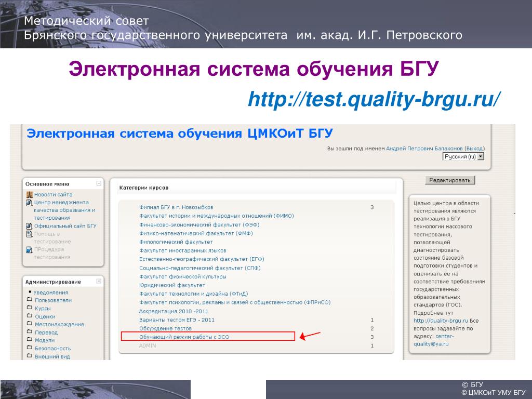Click the center-quality@ya.ru email link
This screenshot has height=399, width=532.
[x=434, y=340]
